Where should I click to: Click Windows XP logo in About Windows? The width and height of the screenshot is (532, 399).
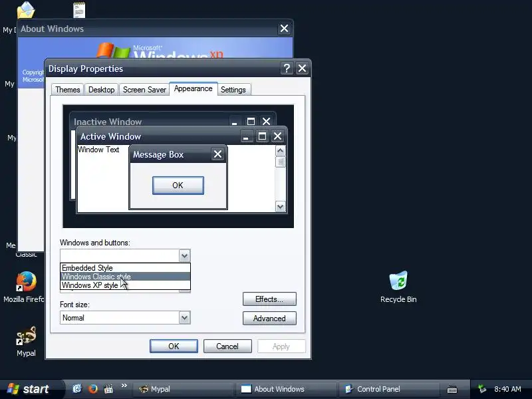point(160,51)
